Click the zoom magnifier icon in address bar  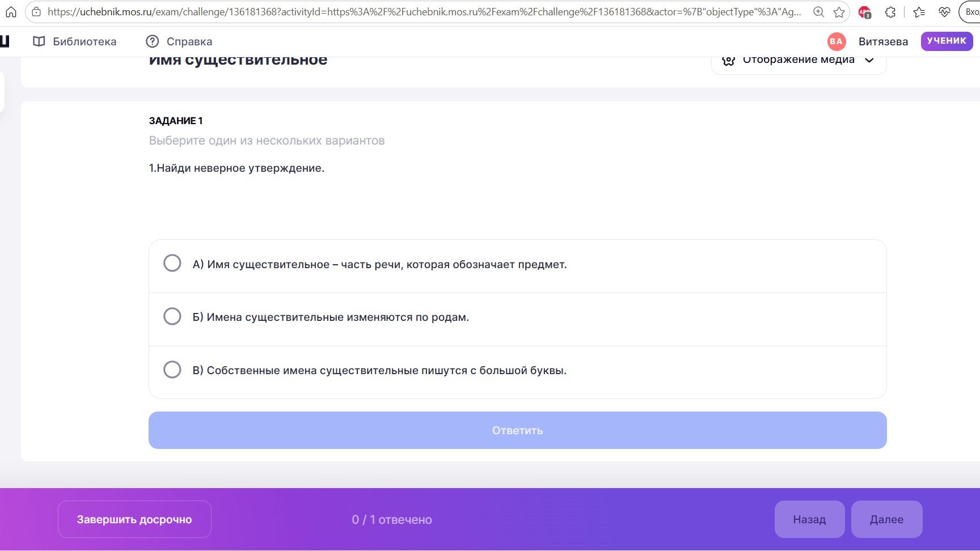pos(818,11)
